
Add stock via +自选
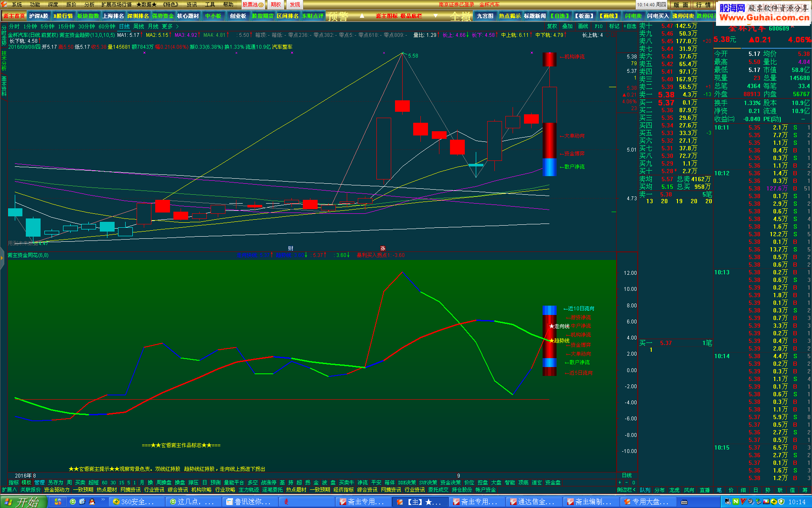click(630, 26)
